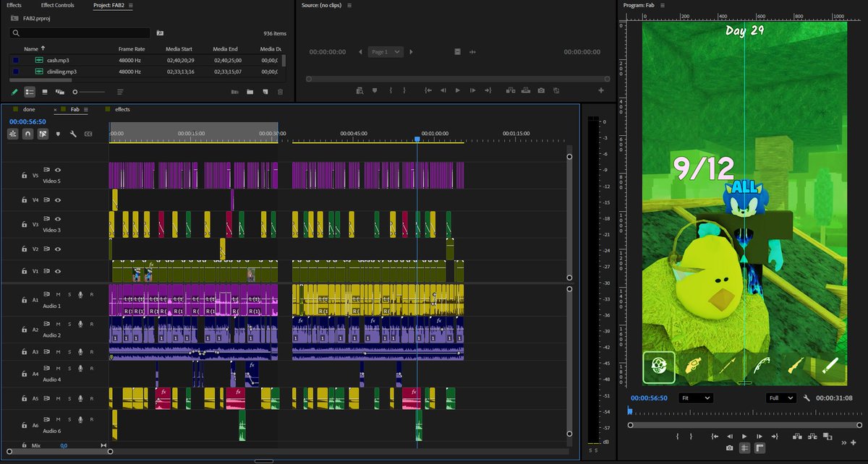
Task: Open Program monitor Fit zoom dropdown
Action: [696, 398]
